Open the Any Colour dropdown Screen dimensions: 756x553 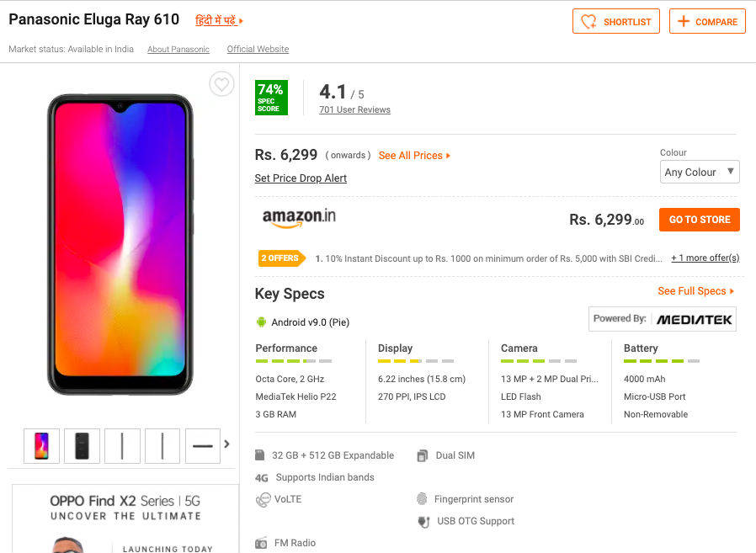[x=700, y=173]
